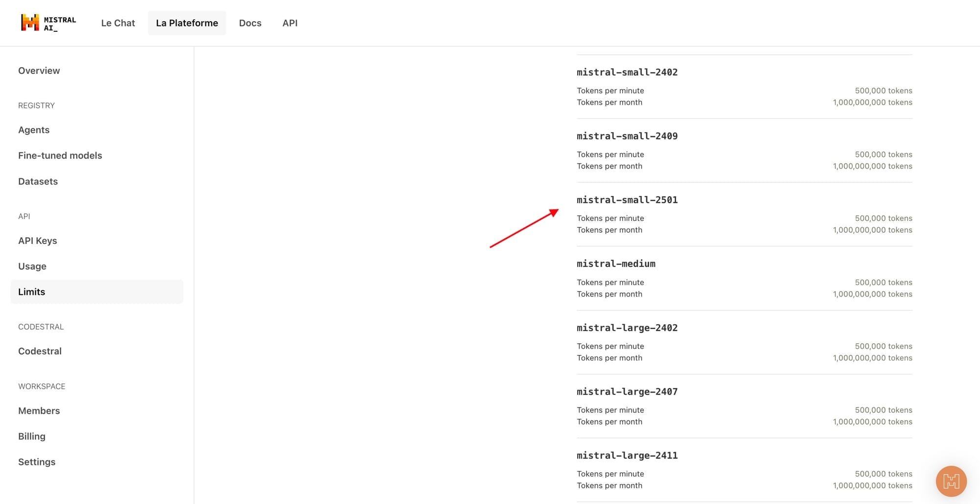The width and height of the screenshot is (980, 504).
Task: Click mistral-small-2402 tokens per minute value
Action: [x=883, y=91]
